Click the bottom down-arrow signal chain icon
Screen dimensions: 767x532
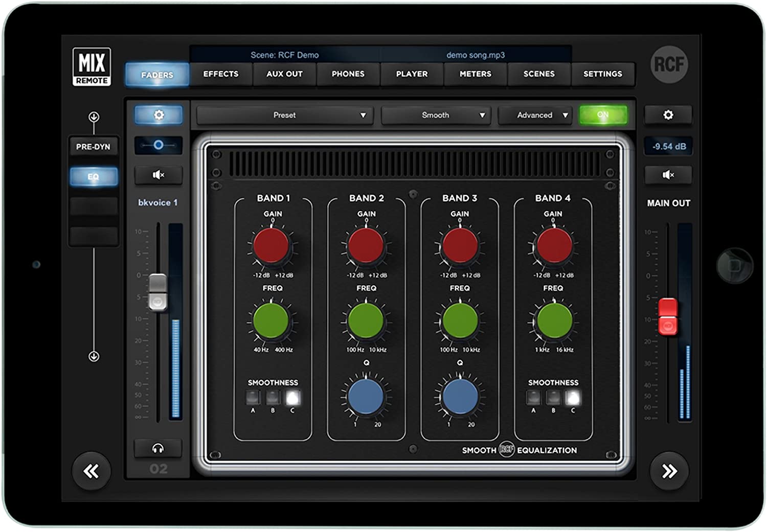point(94,356)
